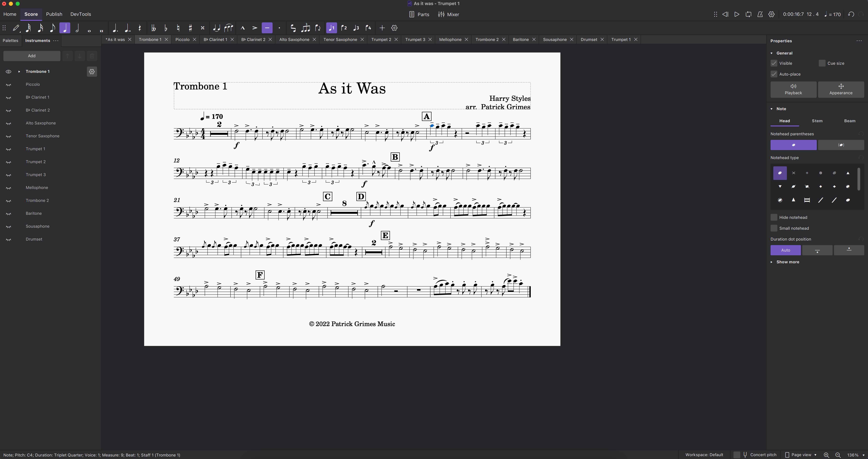Choose the cross notehead type swatch
Image resolution: width=868 pixels, height=459 pixels.
click(793, 173)
